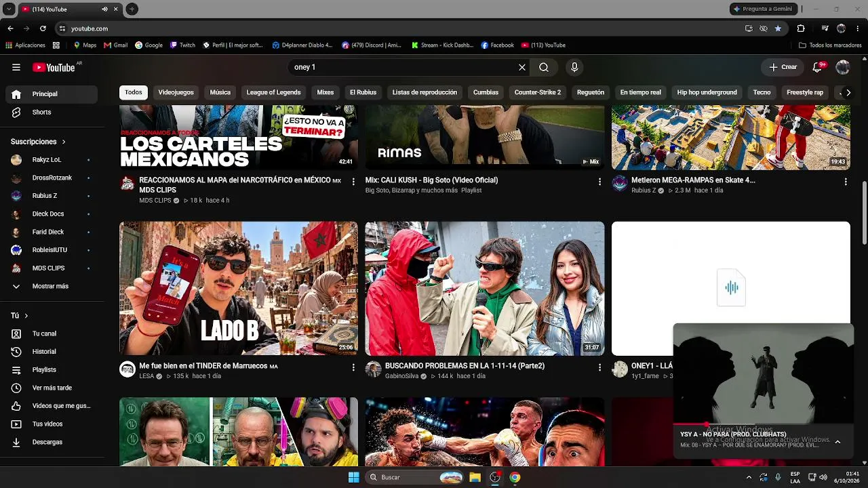Show more filter chips with right arrow
This screenshot has height=488, width=868.
click(x=847, y=92)
